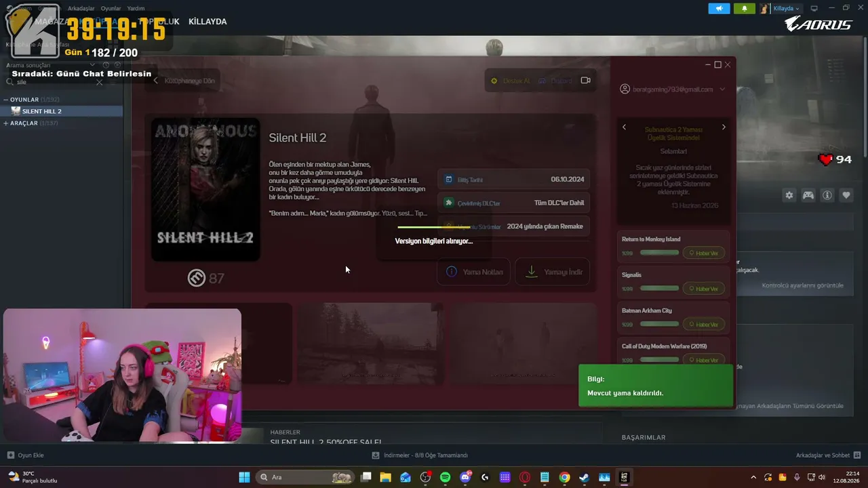
Task: Add game to favorites heart icon
Action: point(846,195)
